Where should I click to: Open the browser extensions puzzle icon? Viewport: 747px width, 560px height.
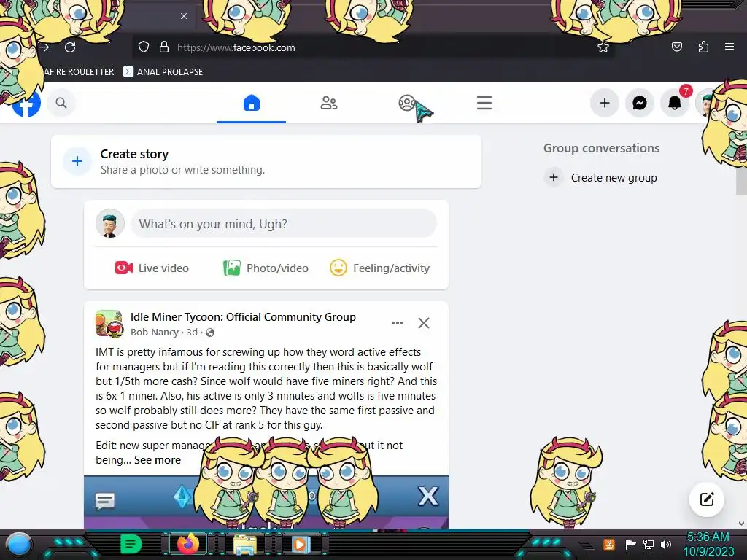pos(703,47)
